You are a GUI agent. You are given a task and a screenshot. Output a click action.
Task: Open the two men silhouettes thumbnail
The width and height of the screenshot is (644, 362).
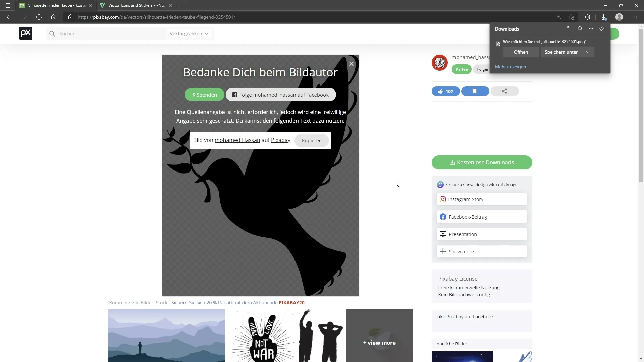(x=321, y=336)
